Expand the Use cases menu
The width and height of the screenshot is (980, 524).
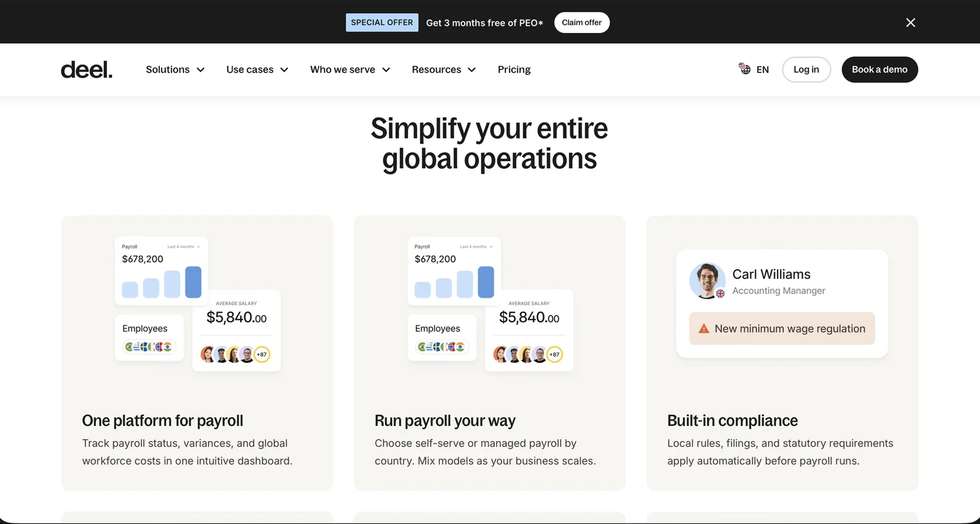click(x=258, y=69)
